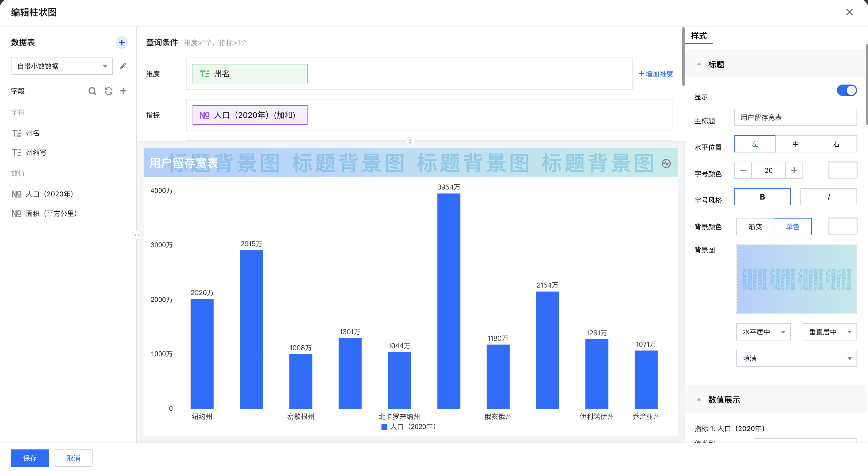Collapse the 标题 section
This screenshot has width=868, height=471.
[x=699, y=64]
